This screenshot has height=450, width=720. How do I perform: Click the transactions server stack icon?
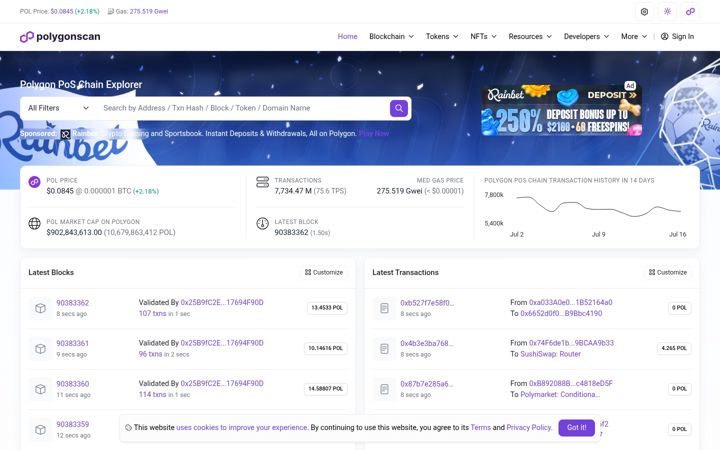pyautogui.click(x=262, y=182)
